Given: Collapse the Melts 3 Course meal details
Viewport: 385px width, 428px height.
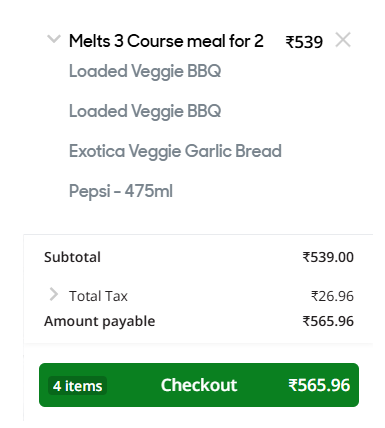Looking at the screenshot, I should click(x=54, y=39).
